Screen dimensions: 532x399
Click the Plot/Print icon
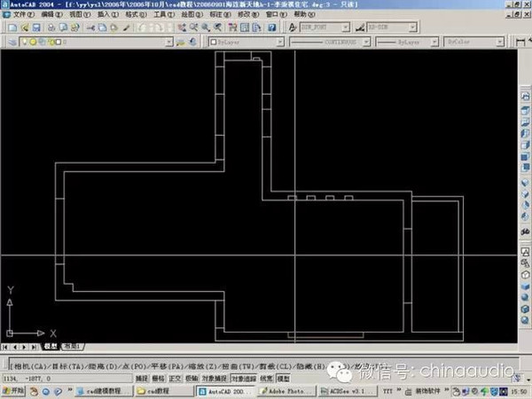(x=51, y=27)
